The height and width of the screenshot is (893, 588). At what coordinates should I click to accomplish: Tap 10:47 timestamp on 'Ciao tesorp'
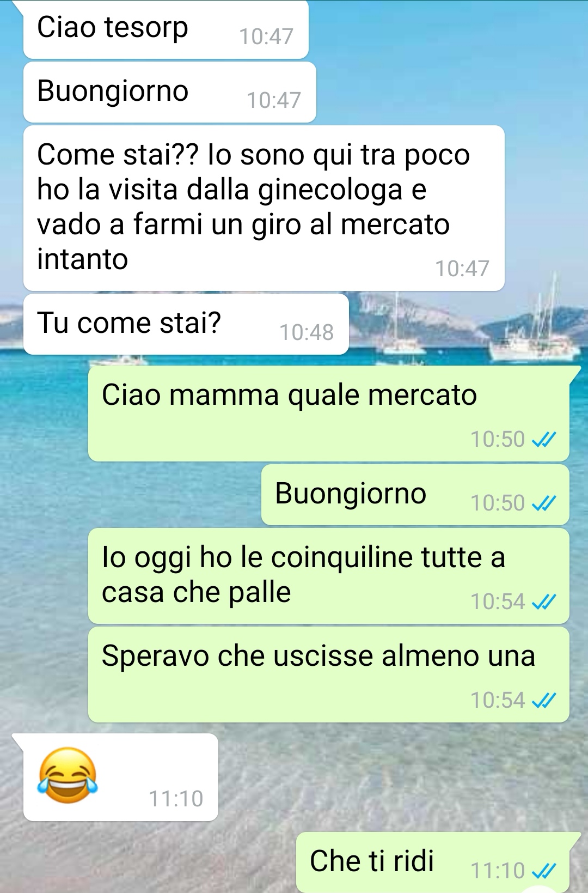coord(266,37)
